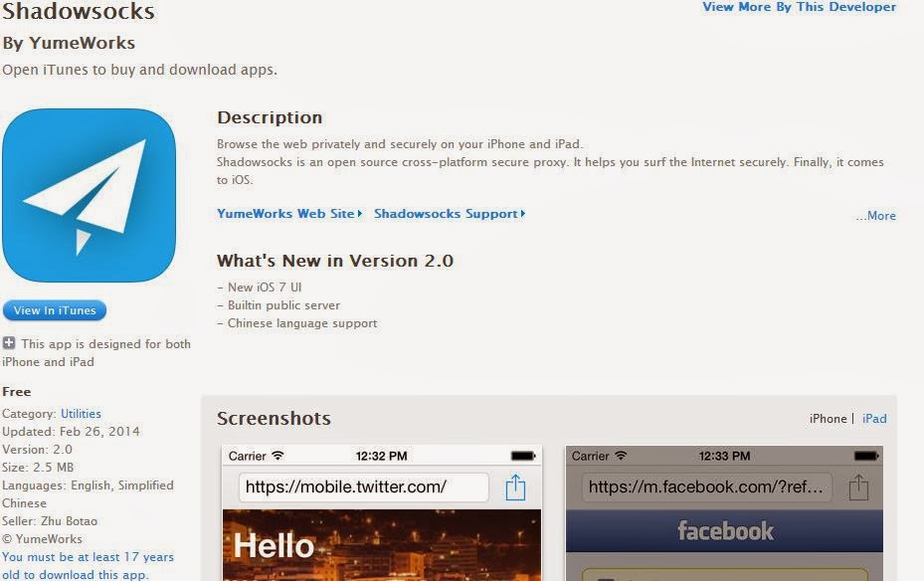Select the iPhone screenshots tab
This screenshot has height=581, width=924.
pyautogui.click(x=828, y=419)
